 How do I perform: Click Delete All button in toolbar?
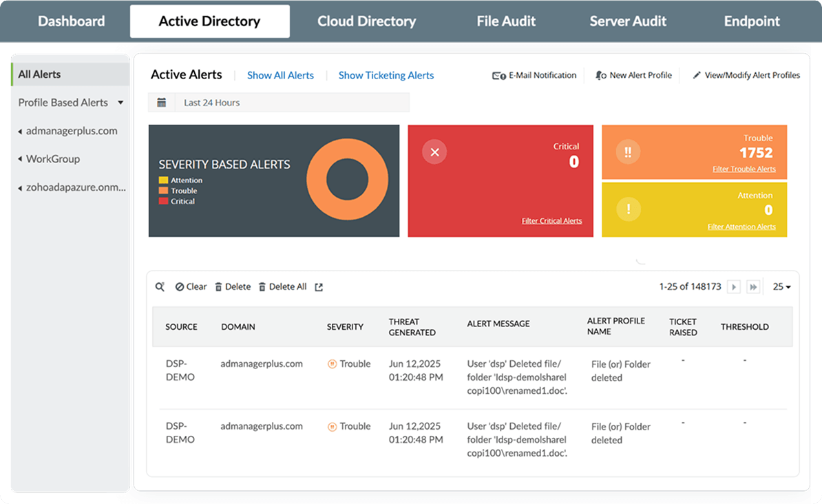coord(282,287)
